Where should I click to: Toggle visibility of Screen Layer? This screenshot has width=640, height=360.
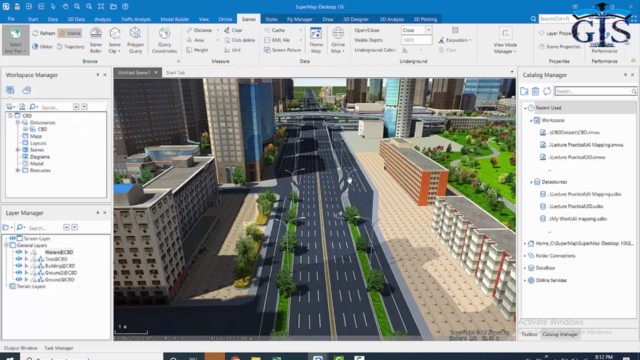pos(12,238)
